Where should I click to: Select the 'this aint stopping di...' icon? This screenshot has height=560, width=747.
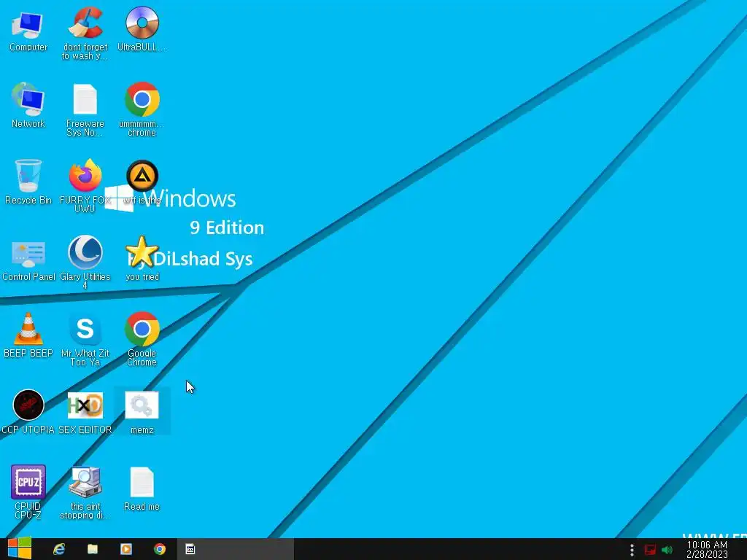point(85,492)
